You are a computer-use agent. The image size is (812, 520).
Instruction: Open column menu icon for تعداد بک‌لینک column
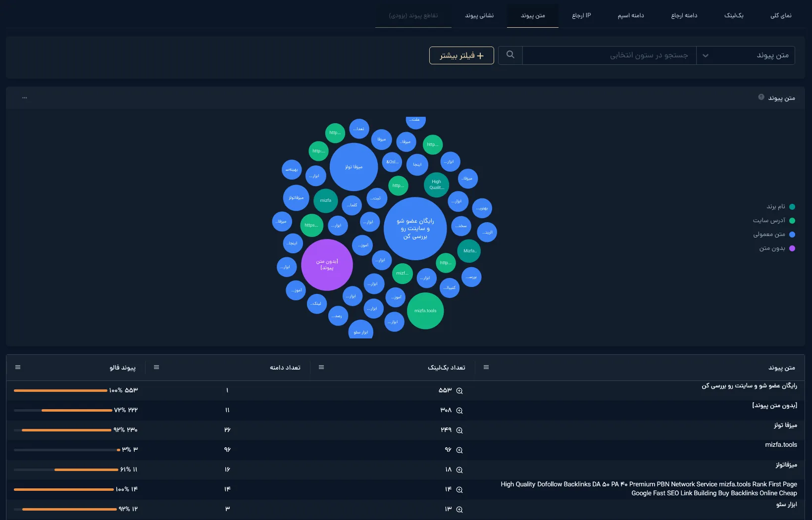tap(321, 367)
